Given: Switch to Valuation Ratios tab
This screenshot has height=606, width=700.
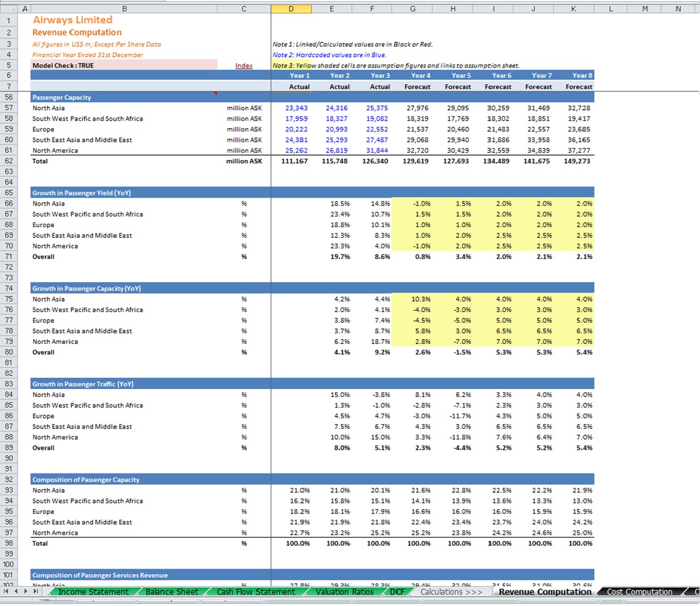Looking at the screenshot, I should [344, 592].
